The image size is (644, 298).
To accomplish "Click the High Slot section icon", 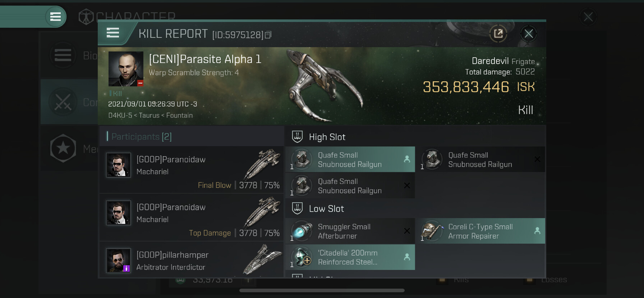I will 297,137.
